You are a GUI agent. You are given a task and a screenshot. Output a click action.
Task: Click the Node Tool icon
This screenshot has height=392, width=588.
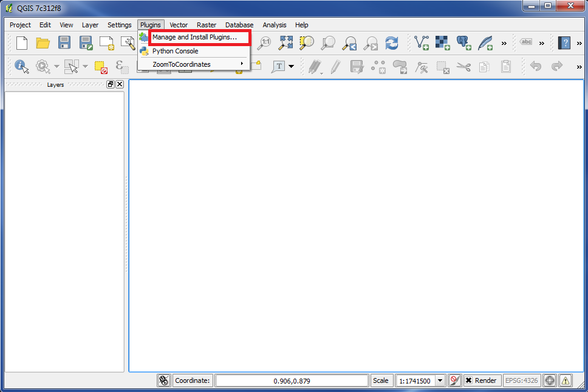(422, 67)
